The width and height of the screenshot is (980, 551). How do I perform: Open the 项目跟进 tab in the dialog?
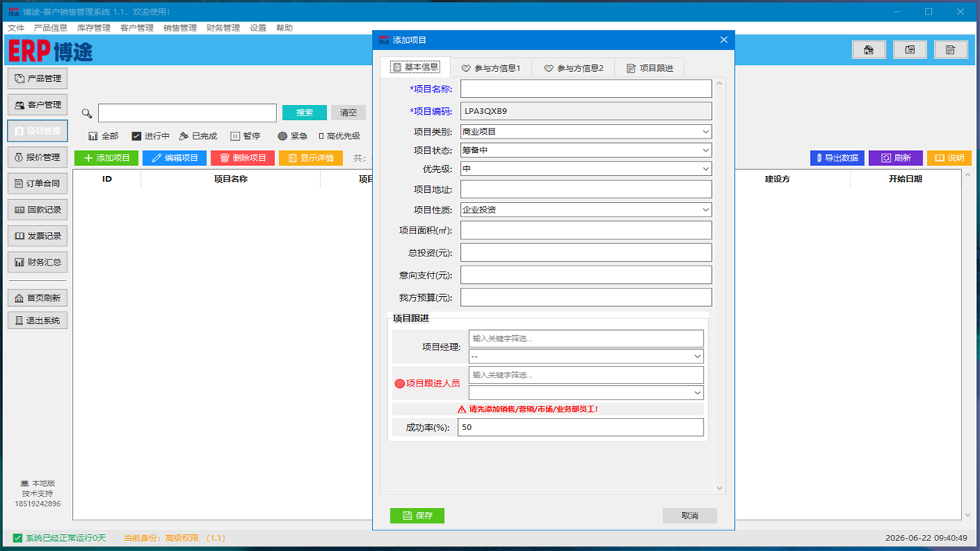click(650, 68)
